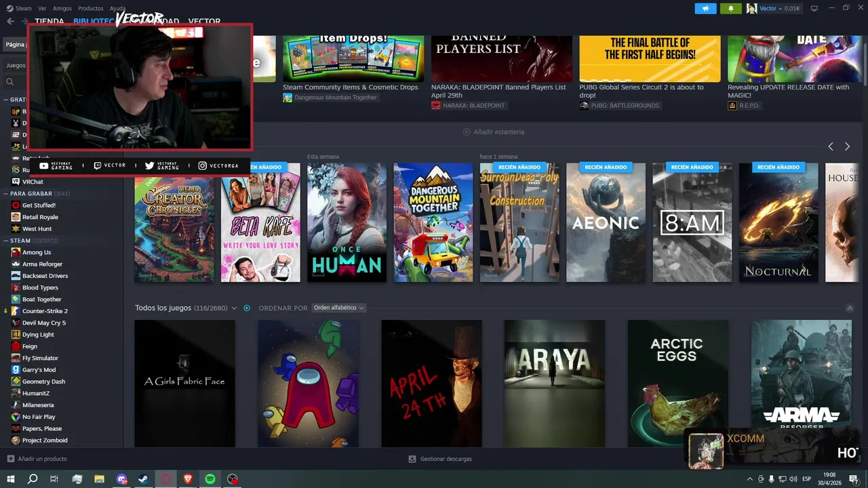Image resolution: width=868 pixels, height=488 pixels.
Task: Switch to the VECTOR profile tab
Action: pos(204,21)
